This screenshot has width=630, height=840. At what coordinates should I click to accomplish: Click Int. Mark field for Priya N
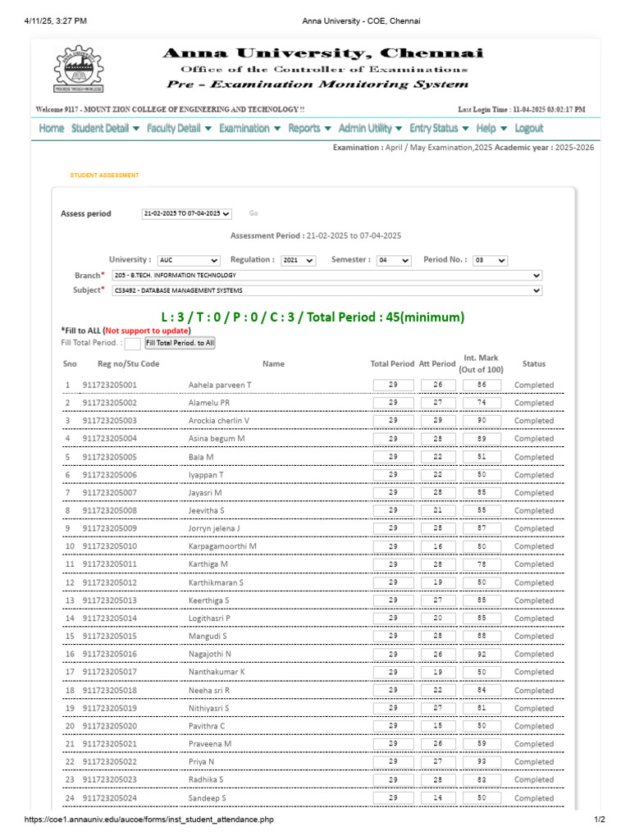coord(482,762)
